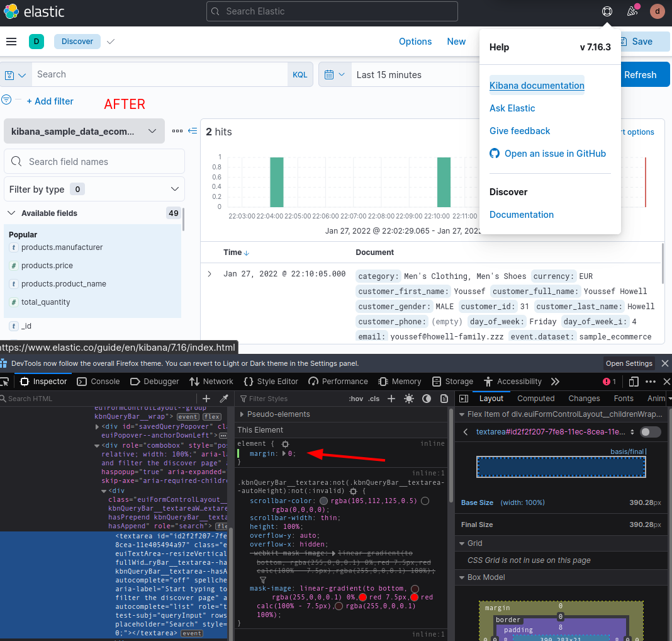672x641 pixels.
Task: Activate the DevTools element picker icon
Action: coord(4,382)
